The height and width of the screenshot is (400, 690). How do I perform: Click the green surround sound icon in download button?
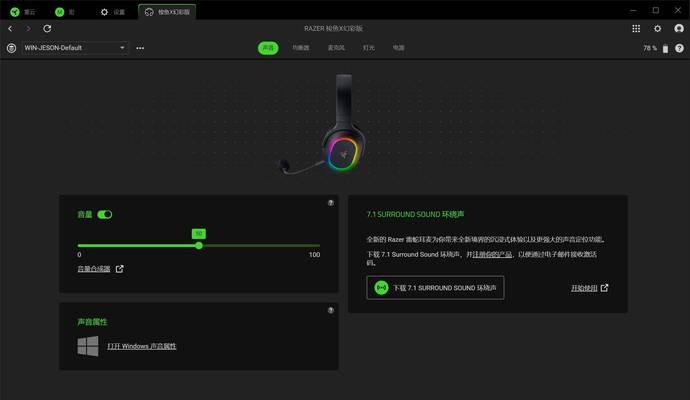pos(382,288)
